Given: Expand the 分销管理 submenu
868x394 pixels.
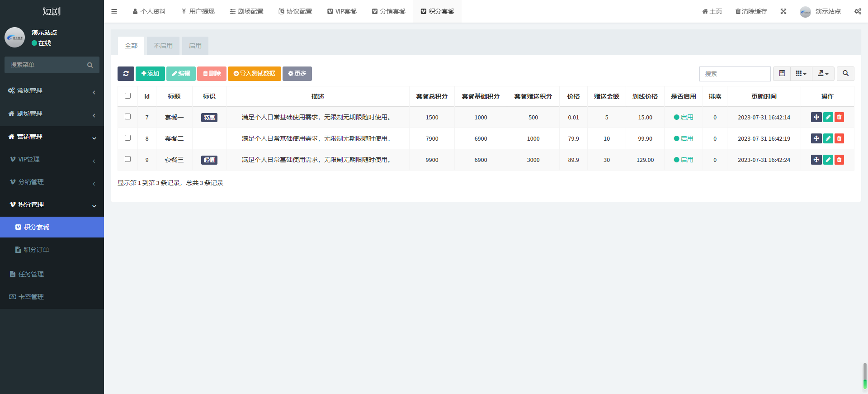Looking at the screenshot, I should [52, 182].
